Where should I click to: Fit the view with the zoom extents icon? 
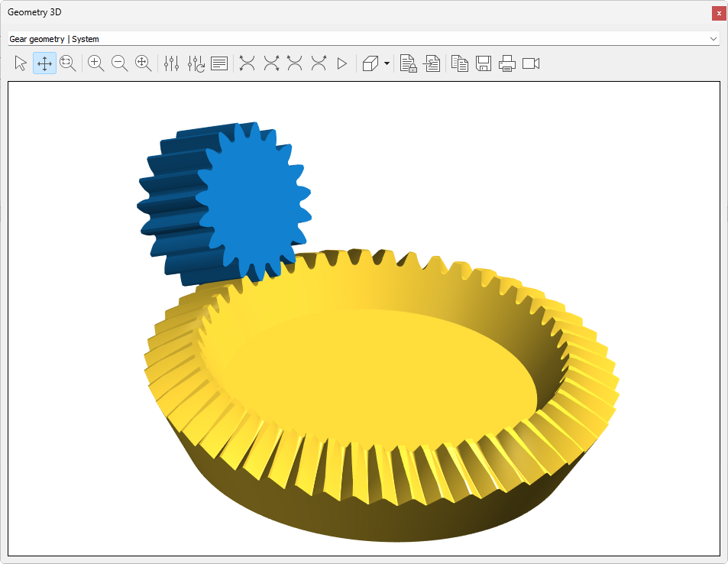144,63
